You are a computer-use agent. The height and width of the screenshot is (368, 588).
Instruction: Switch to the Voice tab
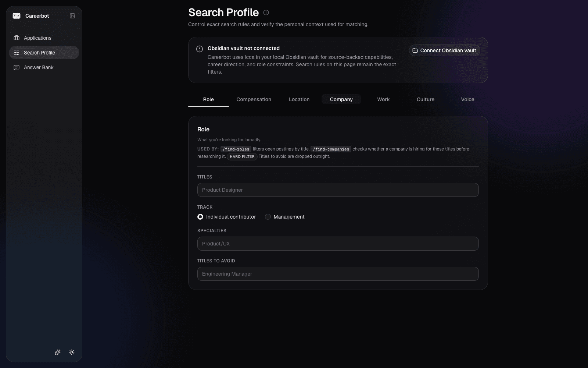click(x=467, y=99)
